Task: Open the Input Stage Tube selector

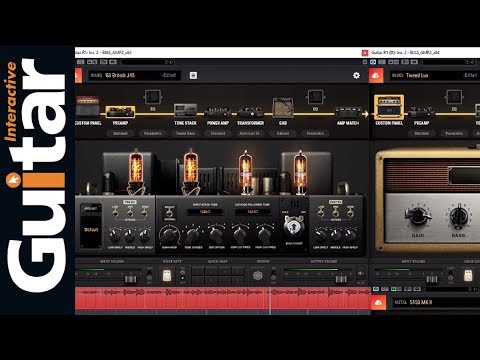Action: (x=205, y=212)
